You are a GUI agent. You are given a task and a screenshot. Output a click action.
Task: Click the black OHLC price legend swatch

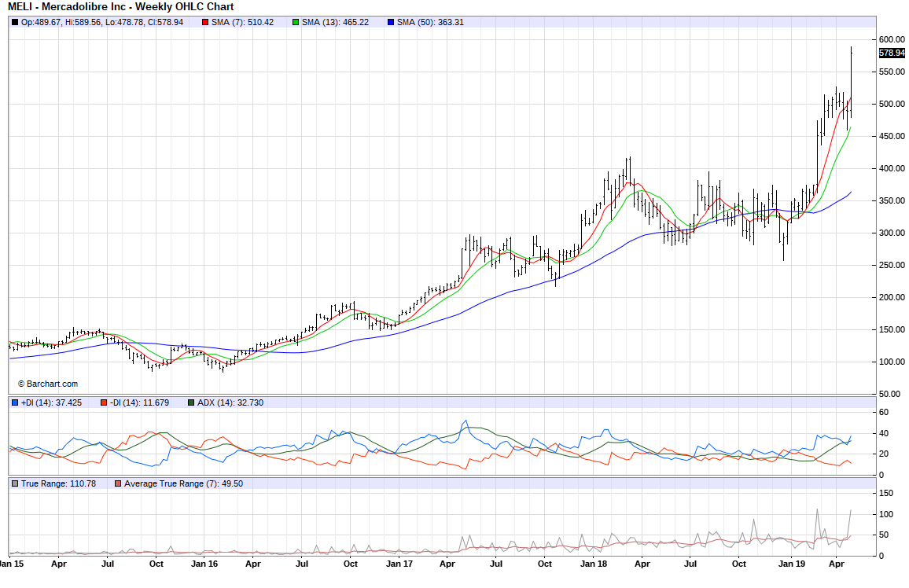[x=15, y=22]
